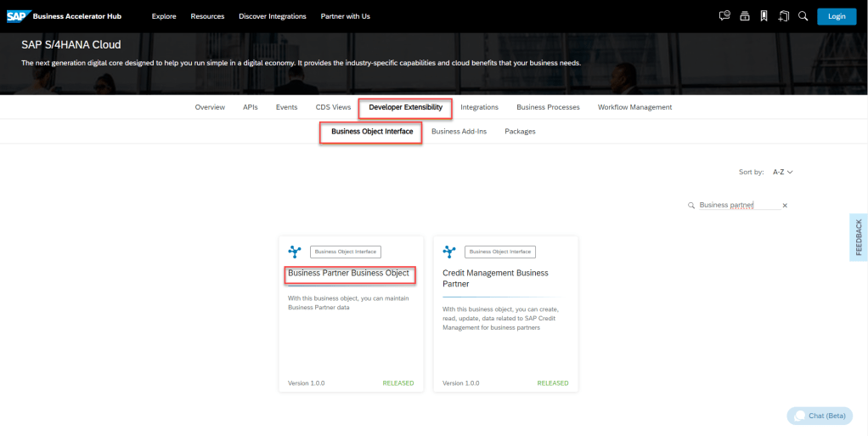
Task: Expand the Explore menu
Action: [164, 16]
